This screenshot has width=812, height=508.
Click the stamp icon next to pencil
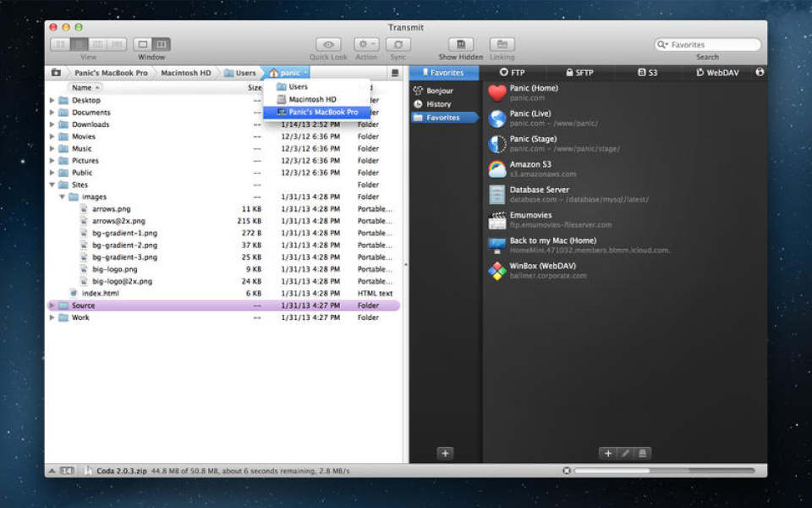642,454
